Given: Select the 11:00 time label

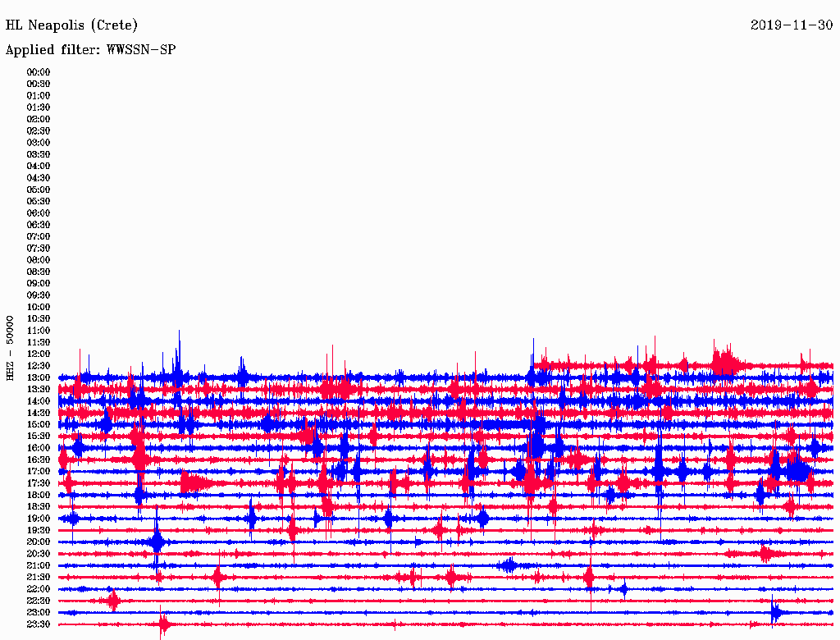Looking at the screenshot, I should point(39,331).
